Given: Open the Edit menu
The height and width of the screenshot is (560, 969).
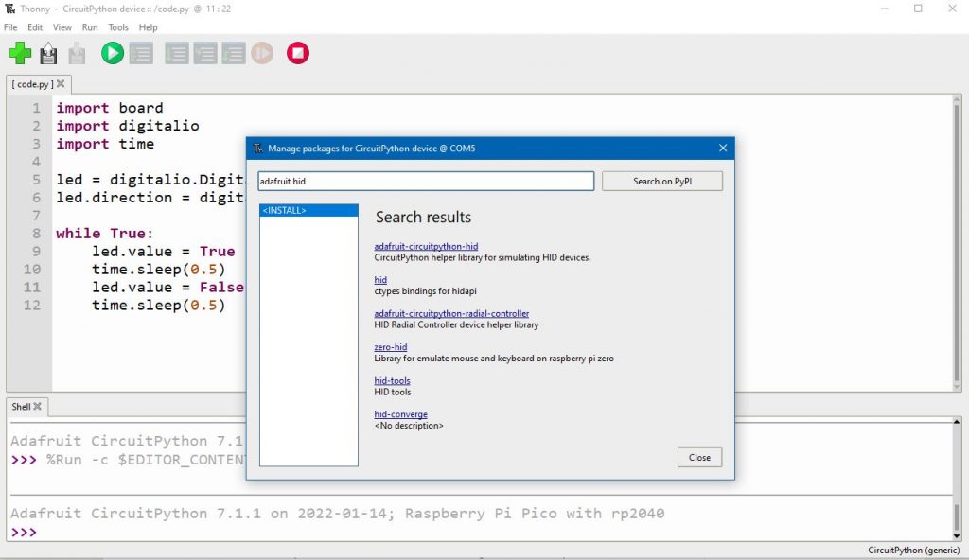Looking at the screenshot, I should [x=35, y=27].
